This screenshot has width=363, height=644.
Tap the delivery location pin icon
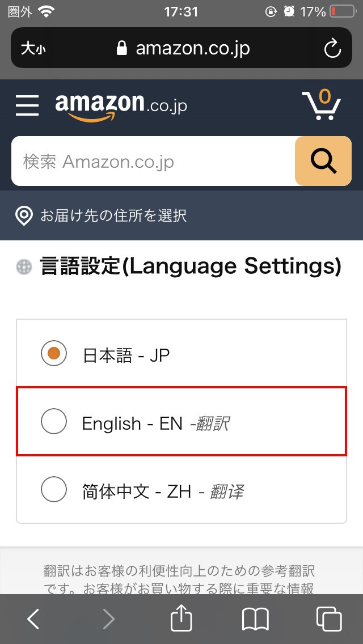(x=24, y=216)
